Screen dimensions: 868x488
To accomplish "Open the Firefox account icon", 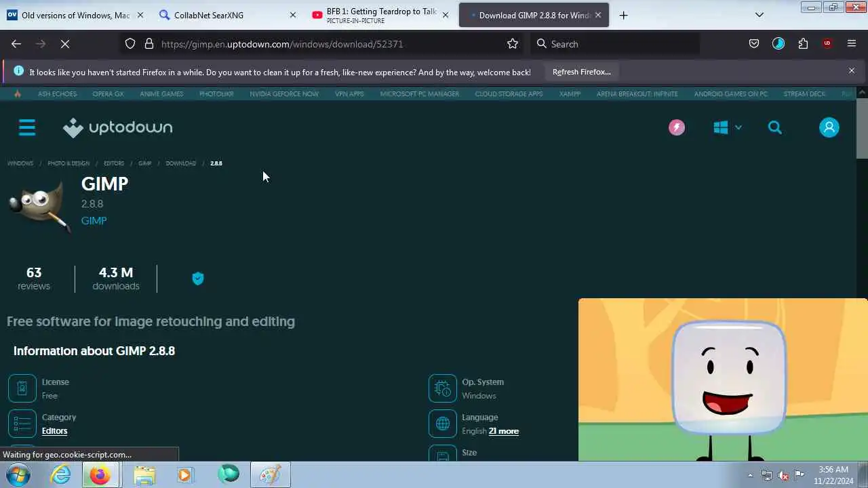I will tap(778, 43).
